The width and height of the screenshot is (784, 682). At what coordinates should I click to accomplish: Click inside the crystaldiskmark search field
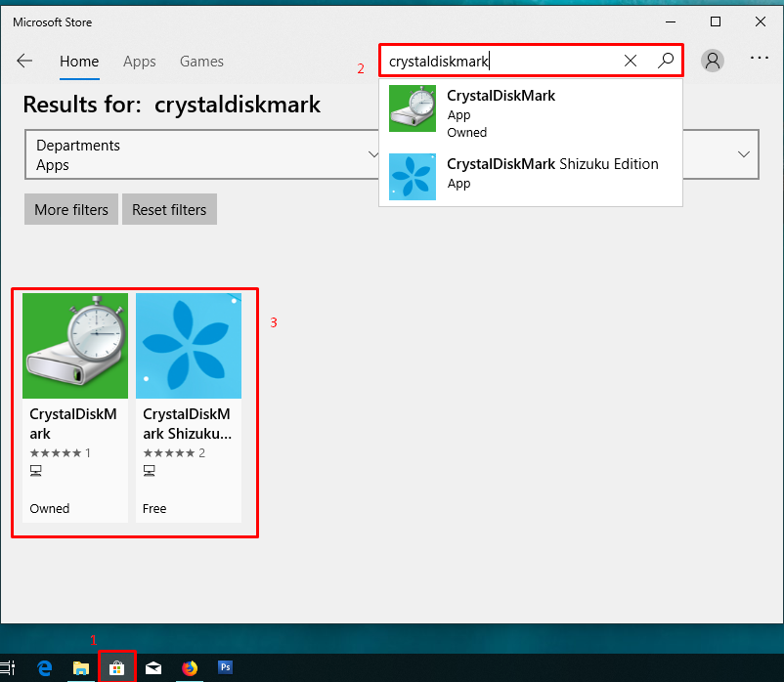click(499, 61)
